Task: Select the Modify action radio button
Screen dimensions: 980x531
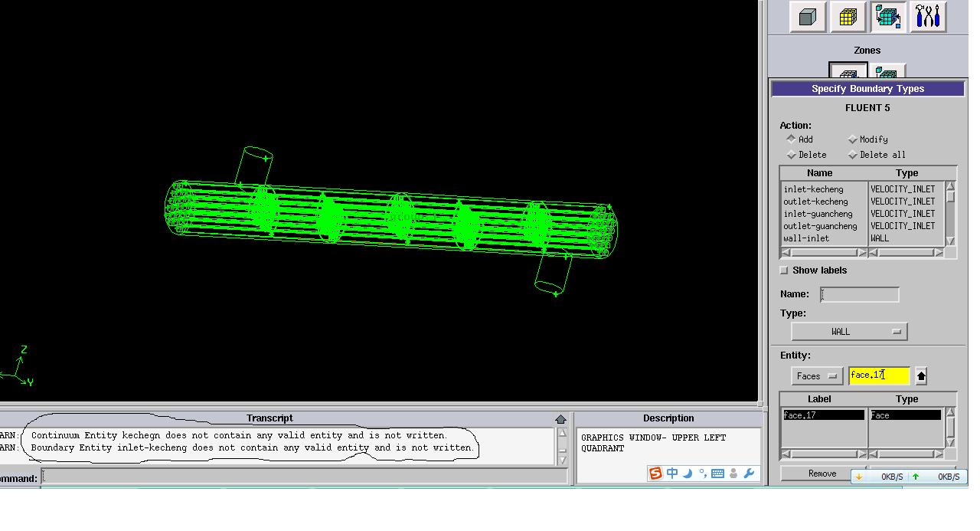Action: click(852, 139)
